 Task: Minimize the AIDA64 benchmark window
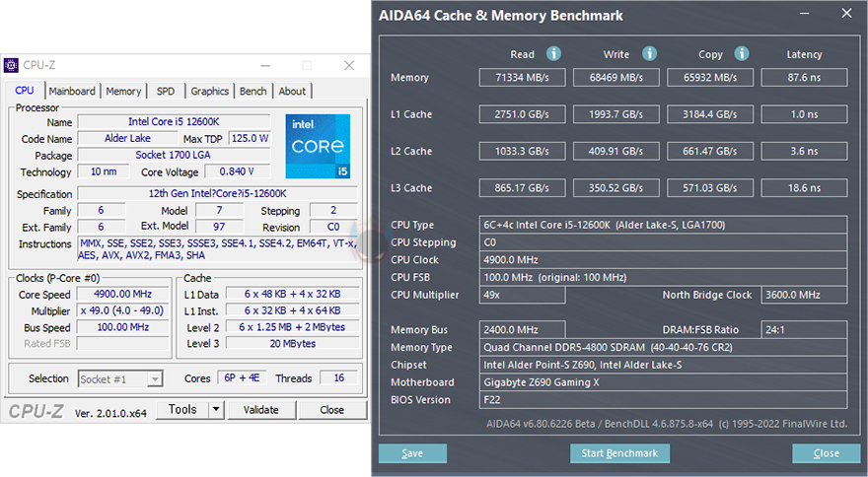pos(806,13)
